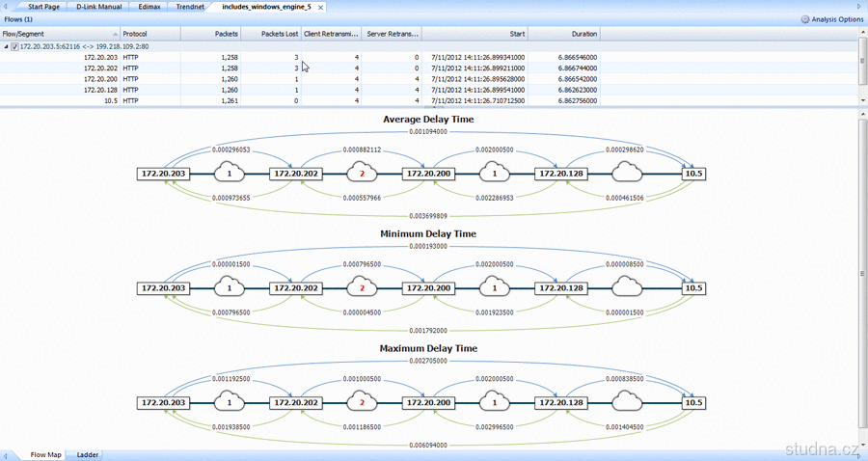The height and width of the screenshot is (461, 868).
Task: Click the tab scroll-left arrow at top
Action: coord(5,7)
